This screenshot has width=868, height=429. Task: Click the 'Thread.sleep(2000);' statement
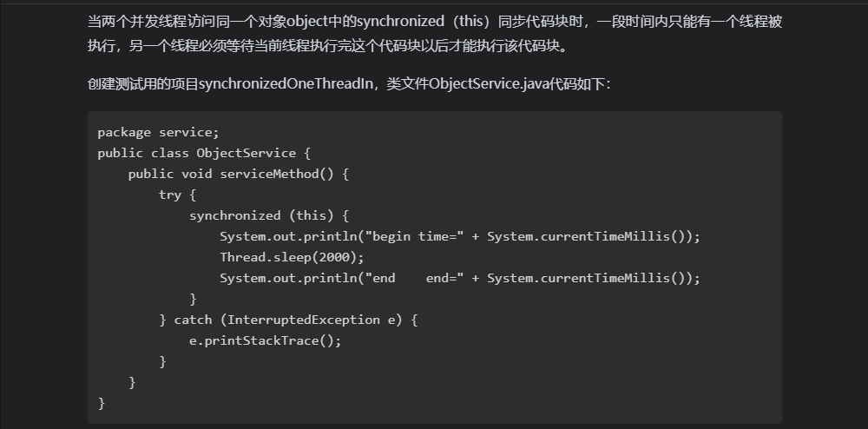[293, 257]
